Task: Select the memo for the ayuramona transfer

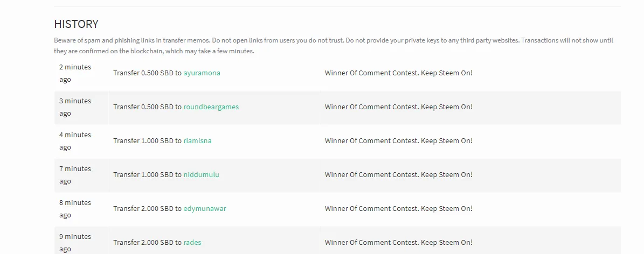Action: 398,73
